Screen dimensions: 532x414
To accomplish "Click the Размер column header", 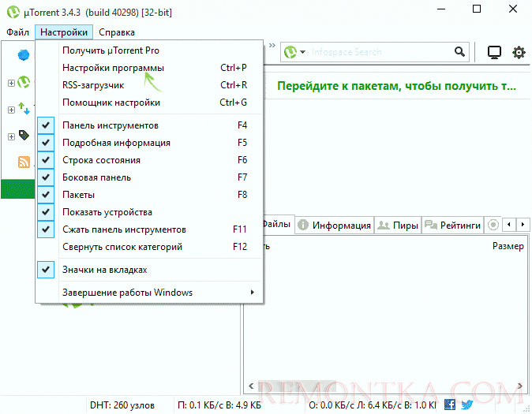I will [x=508, y=246].
